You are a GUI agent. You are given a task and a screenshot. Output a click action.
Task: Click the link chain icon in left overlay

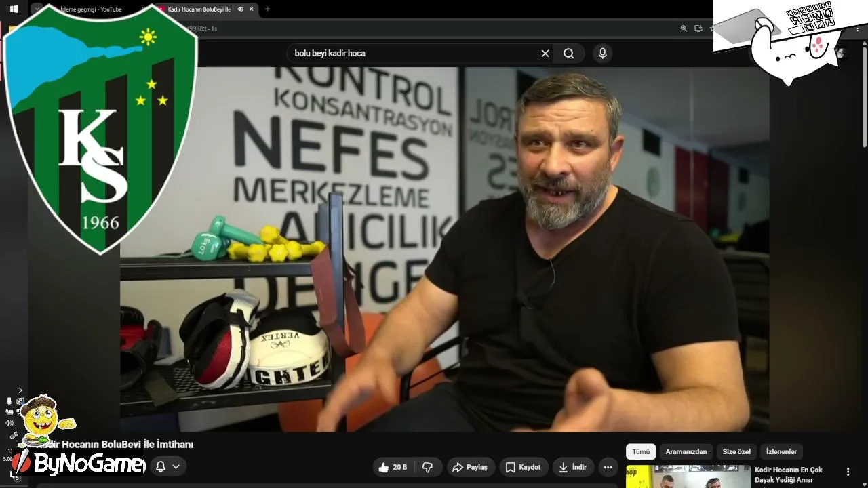tap(14, 435)
